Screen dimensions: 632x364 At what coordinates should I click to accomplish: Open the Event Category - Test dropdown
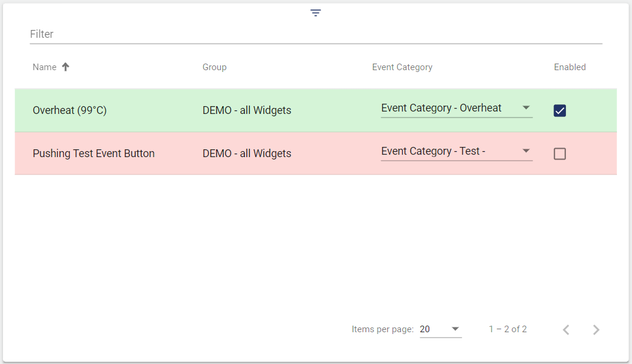coord(456,152)
